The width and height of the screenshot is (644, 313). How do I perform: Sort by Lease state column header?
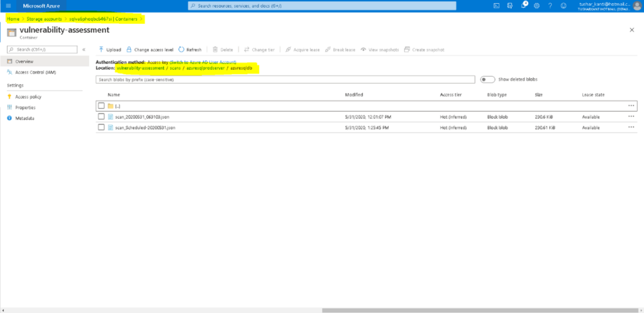point(593,95)
